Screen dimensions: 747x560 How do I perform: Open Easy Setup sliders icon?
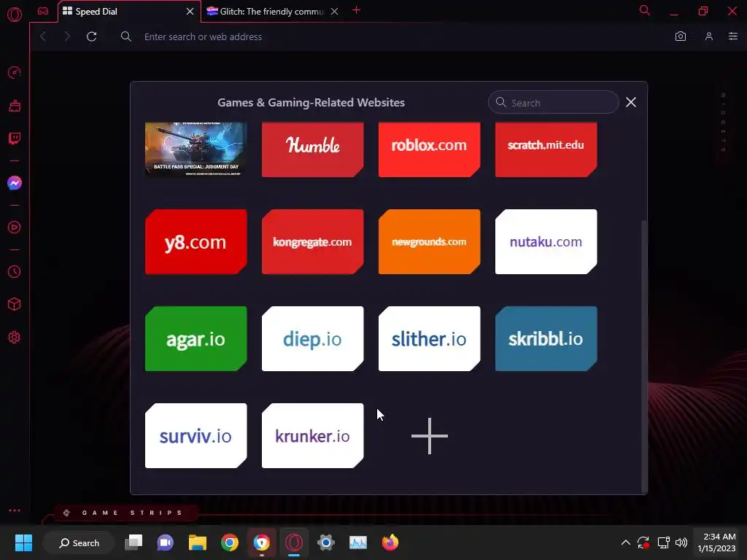click(733, 36)
